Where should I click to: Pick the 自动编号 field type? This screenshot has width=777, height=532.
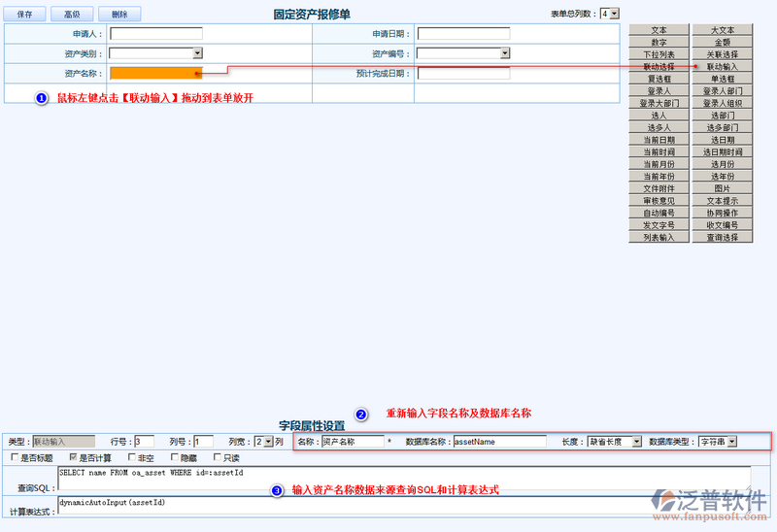[659, 213]
